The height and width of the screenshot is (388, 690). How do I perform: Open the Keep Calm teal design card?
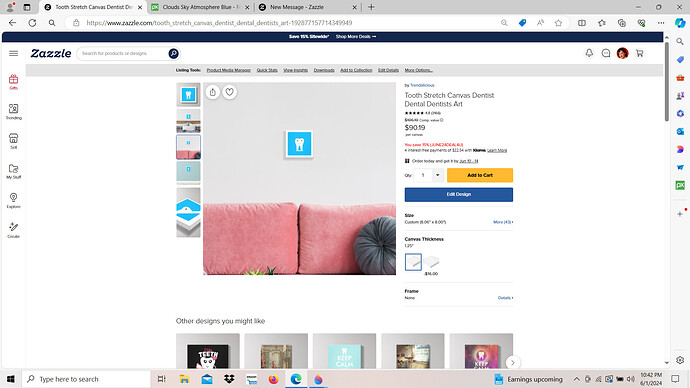(x=344, y=351)
